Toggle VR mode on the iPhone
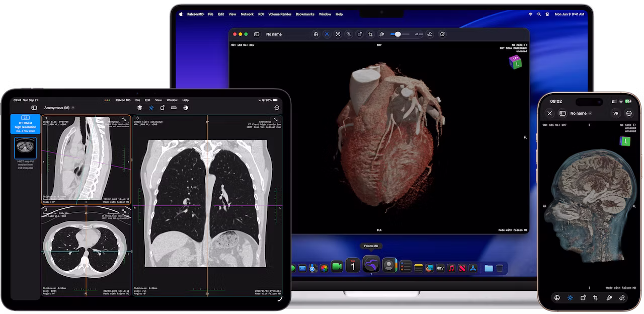The width and height of the screenshot is (644, 314). coord(616,113)
